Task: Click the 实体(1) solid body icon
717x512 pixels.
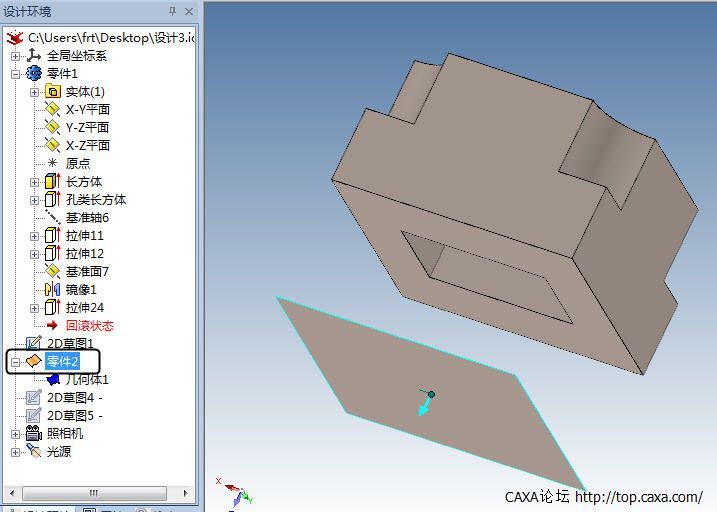Action: [x=53, y=92]
